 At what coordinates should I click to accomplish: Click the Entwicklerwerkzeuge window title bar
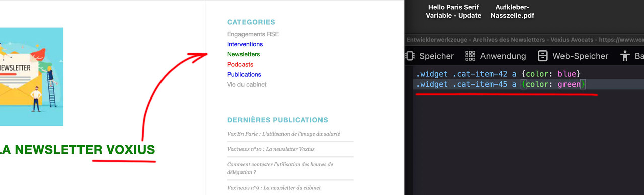(x=524, y=39)
